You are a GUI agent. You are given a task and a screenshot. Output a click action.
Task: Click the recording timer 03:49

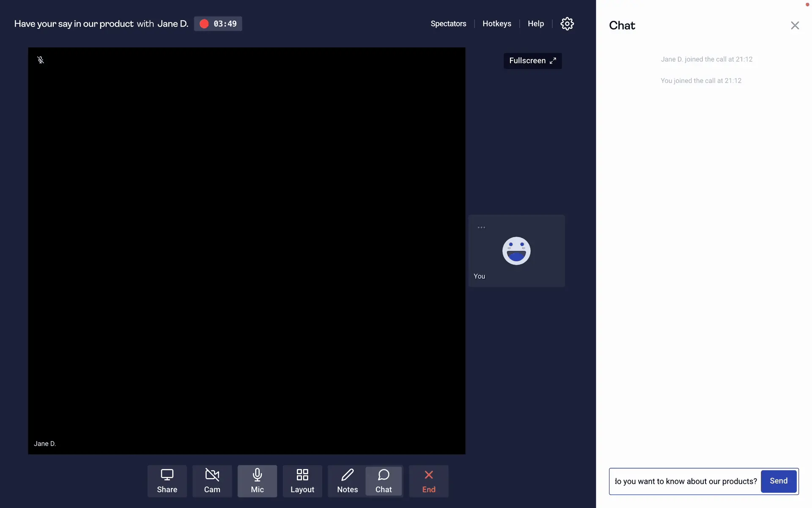click(x=225, y=24)
